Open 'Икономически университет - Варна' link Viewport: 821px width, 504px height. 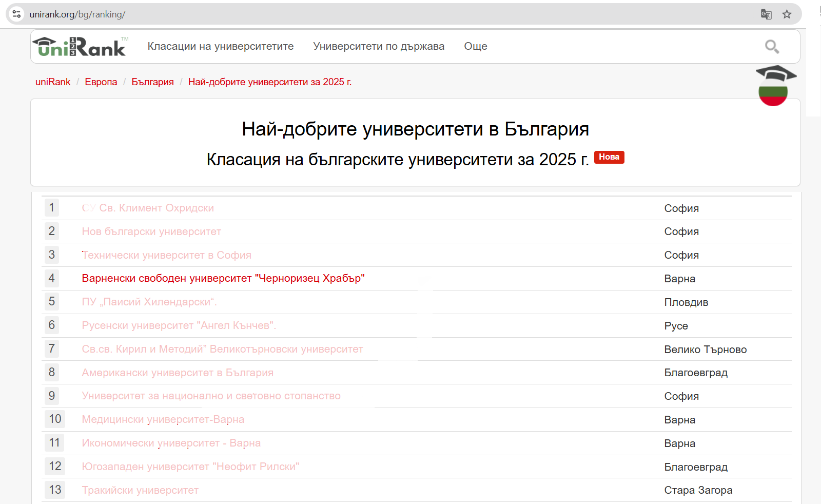tap(171, 443)
